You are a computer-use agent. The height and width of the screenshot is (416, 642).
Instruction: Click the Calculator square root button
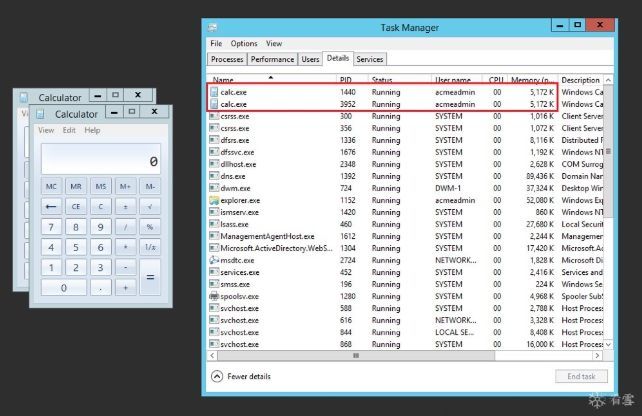coord(150,206)
